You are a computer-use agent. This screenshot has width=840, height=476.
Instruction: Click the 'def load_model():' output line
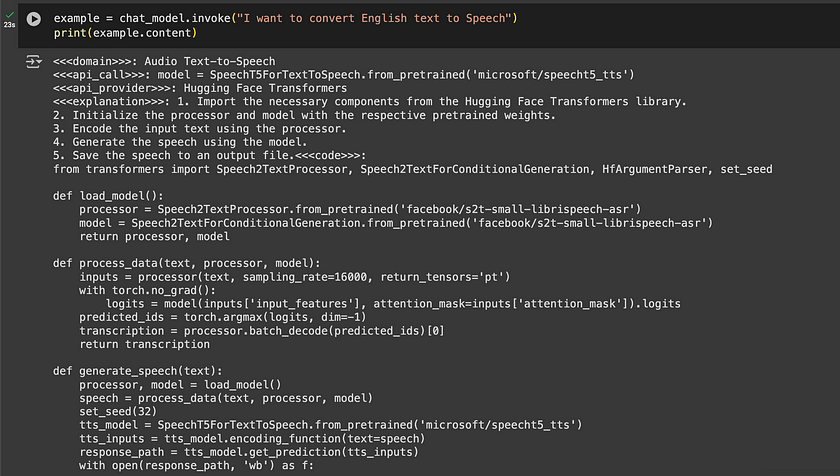108,196
